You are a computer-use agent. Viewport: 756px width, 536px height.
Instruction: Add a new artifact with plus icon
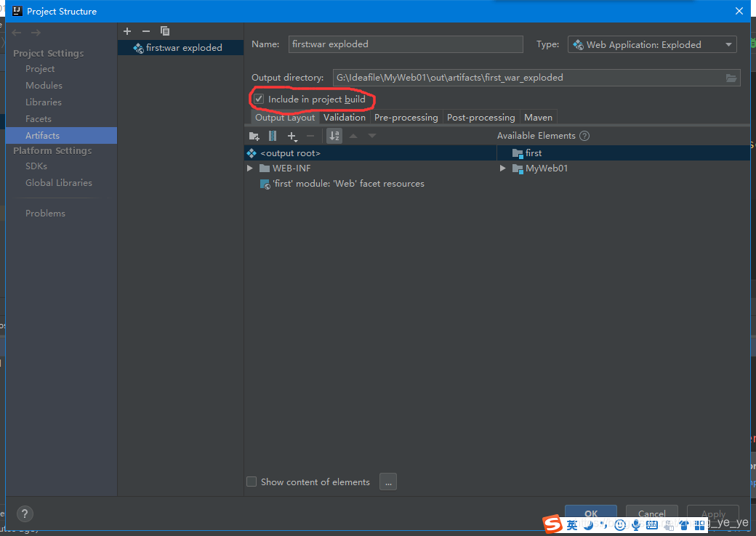[x=127, y=31]
